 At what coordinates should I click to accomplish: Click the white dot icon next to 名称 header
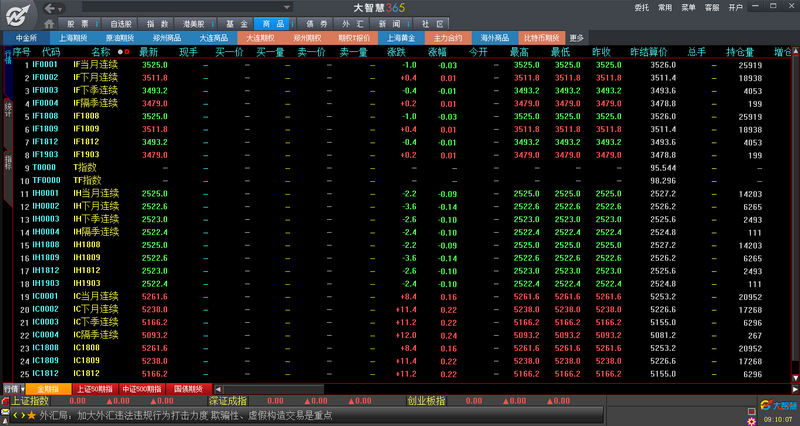[x=120, y=52]
